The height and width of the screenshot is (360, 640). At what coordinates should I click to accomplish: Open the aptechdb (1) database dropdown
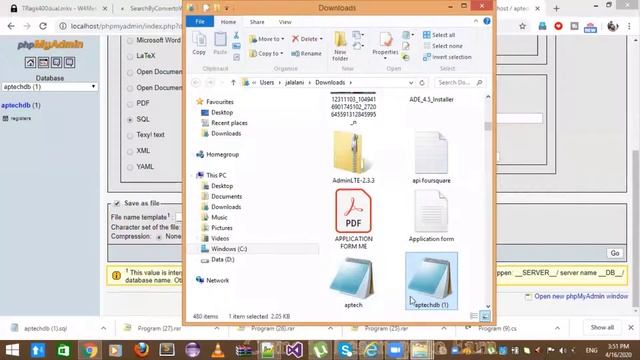(49, 87)
